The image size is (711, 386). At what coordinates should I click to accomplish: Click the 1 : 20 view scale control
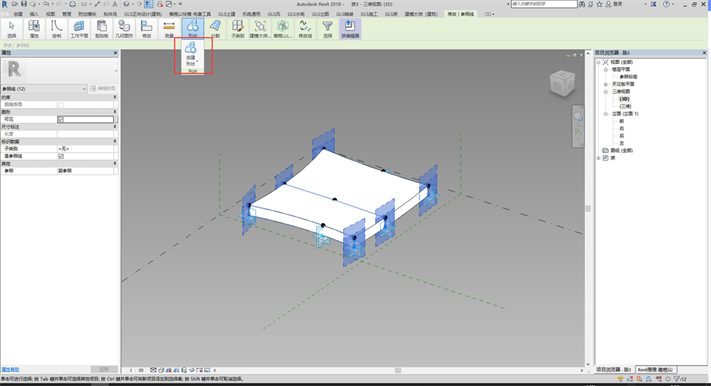click(136, 370)
